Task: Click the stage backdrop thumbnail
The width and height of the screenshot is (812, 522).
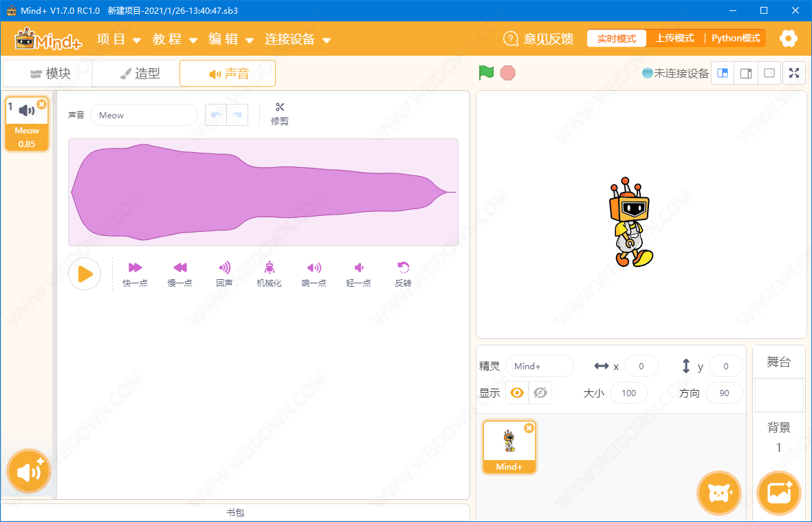Action: tap(779, 395)
